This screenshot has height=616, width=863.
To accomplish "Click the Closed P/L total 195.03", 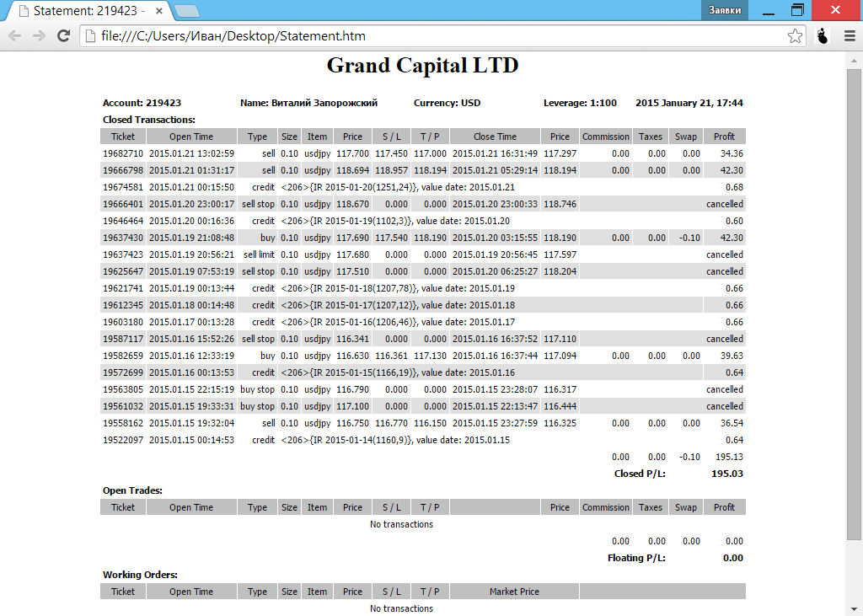I will (x=727, y=474).
